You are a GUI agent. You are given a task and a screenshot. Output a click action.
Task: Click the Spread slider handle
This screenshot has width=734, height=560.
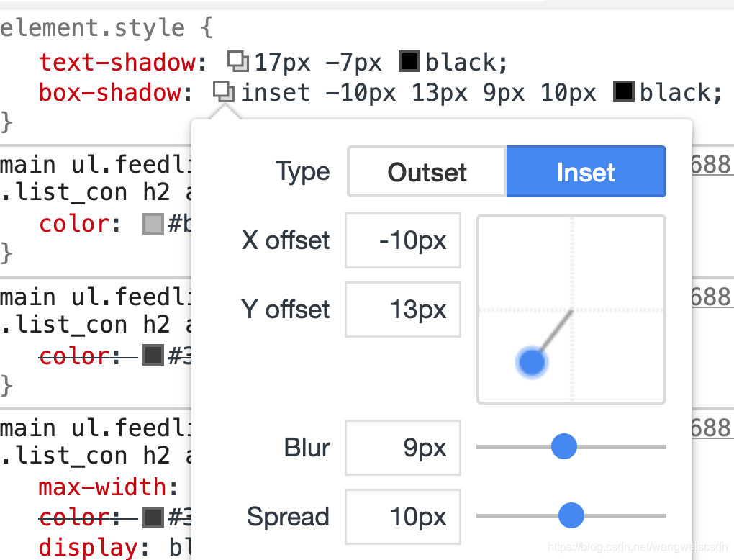point(571,515)
